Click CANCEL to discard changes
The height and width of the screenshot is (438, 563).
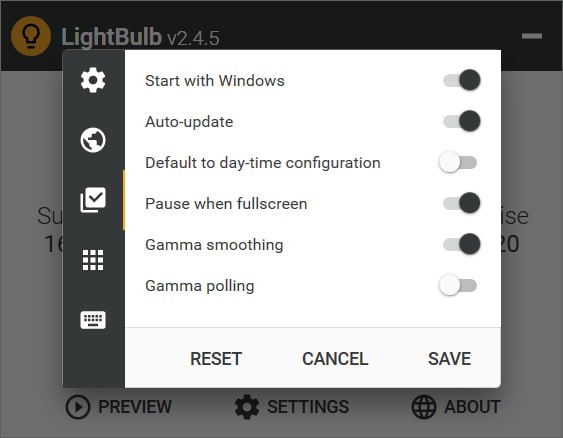coord(335,359)
